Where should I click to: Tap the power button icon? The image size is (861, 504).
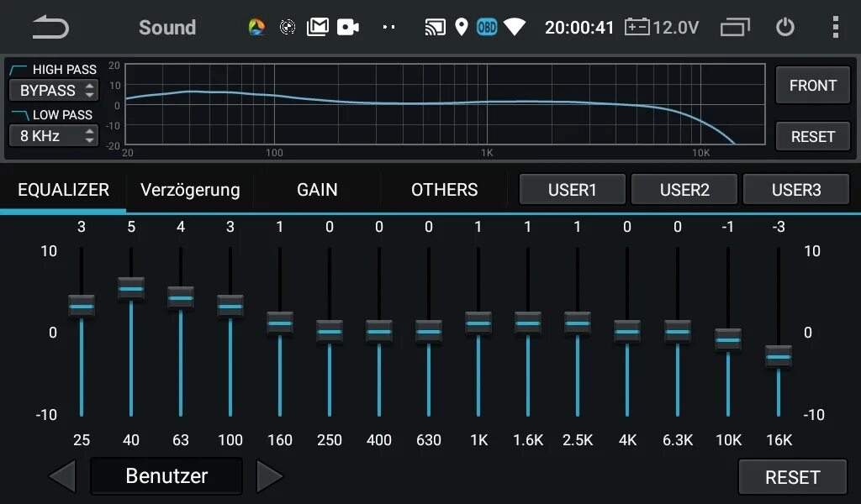click(x=784, y=27)
